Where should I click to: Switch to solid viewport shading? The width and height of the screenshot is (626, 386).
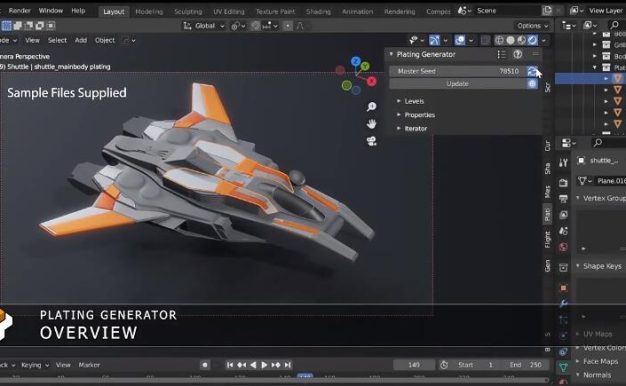[511, 40]
